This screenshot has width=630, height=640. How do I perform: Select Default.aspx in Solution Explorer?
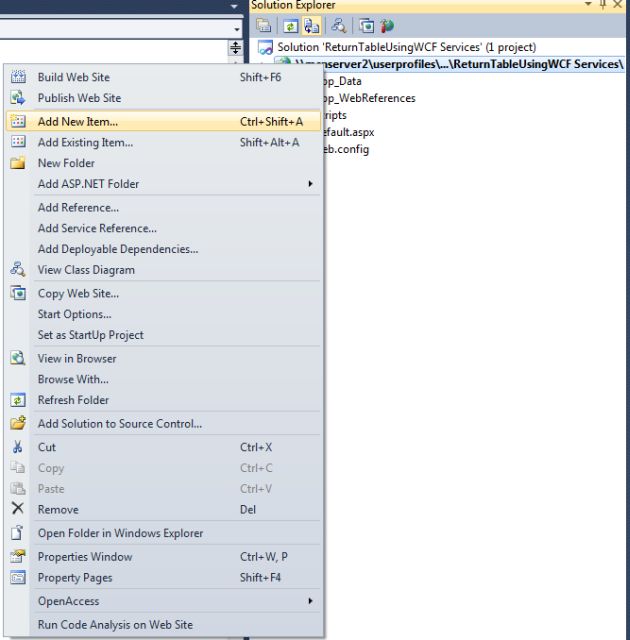[348, 132]
